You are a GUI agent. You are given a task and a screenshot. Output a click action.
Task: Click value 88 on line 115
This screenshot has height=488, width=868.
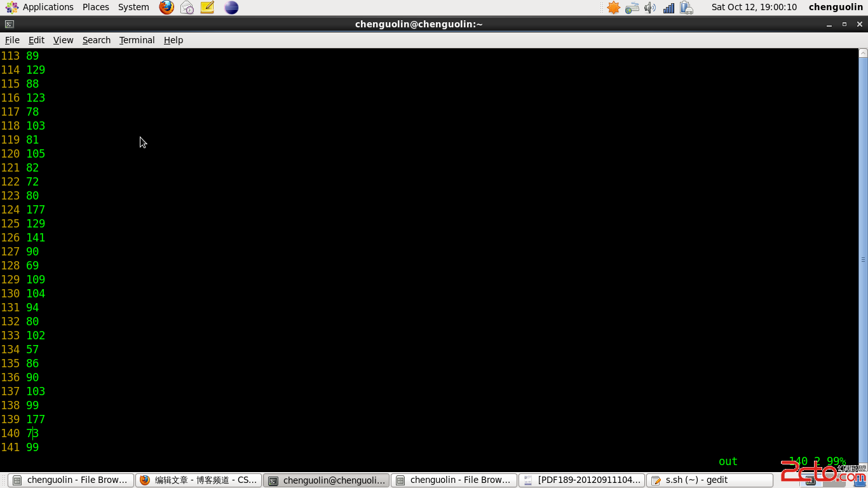pyautogui.click(x=32, y=84)
